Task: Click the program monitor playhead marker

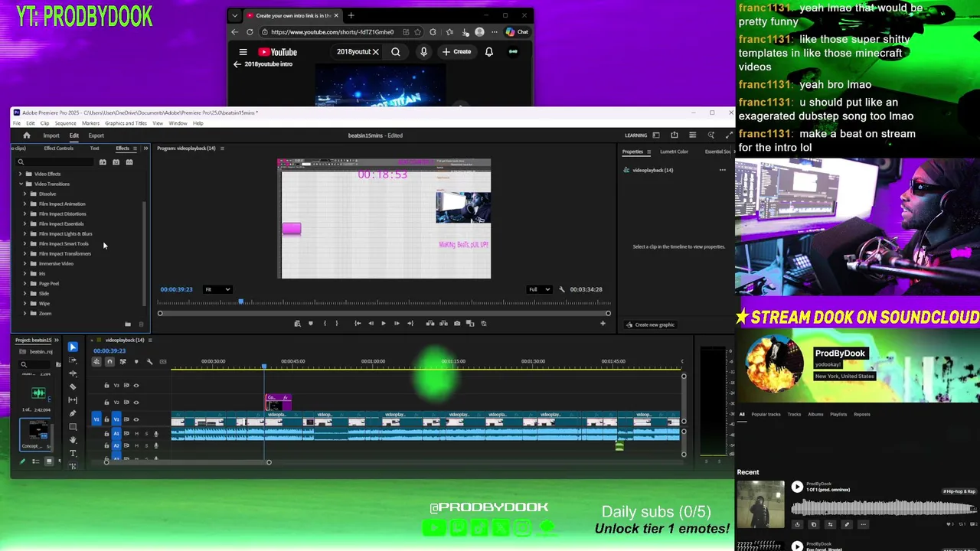Action: point(240,302)
